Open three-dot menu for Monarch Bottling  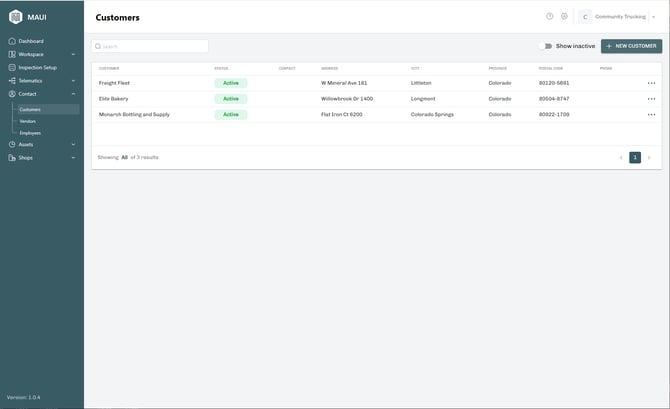pyautogui.click(x=651, y=115)
